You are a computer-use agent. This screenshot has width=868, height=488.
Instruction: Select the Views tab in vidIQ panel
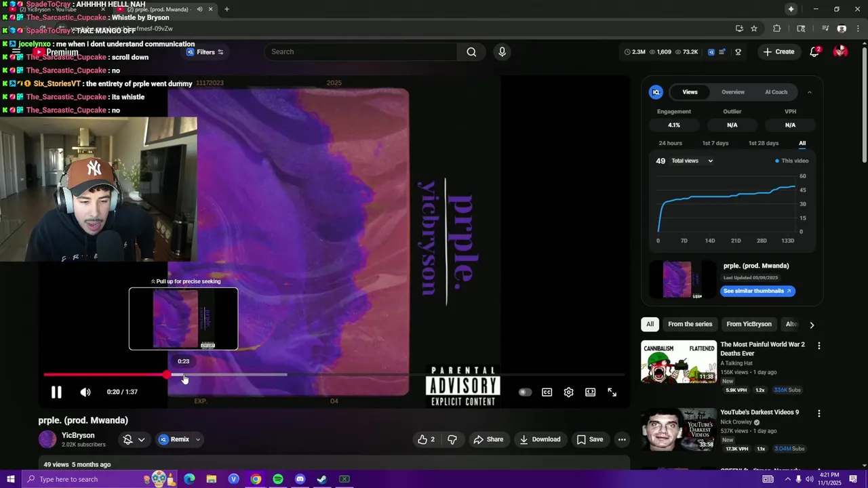click(x=690, y=92)
